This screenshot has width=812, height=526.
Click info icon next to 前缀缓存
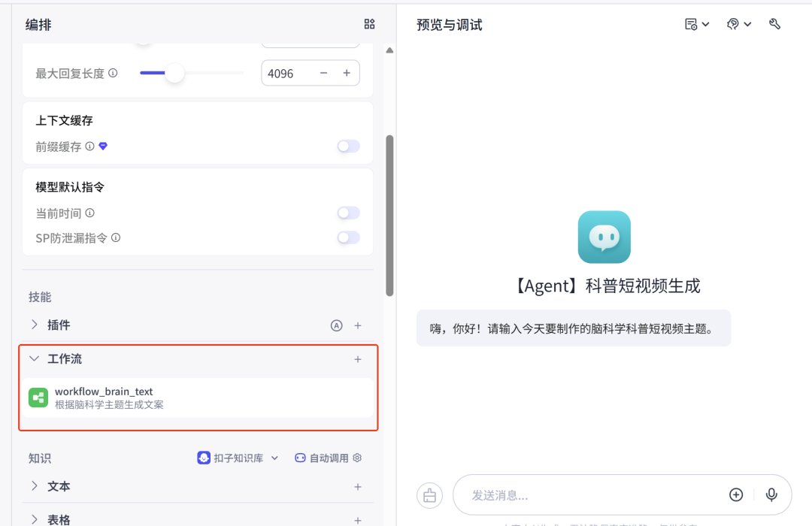(89, 146)
